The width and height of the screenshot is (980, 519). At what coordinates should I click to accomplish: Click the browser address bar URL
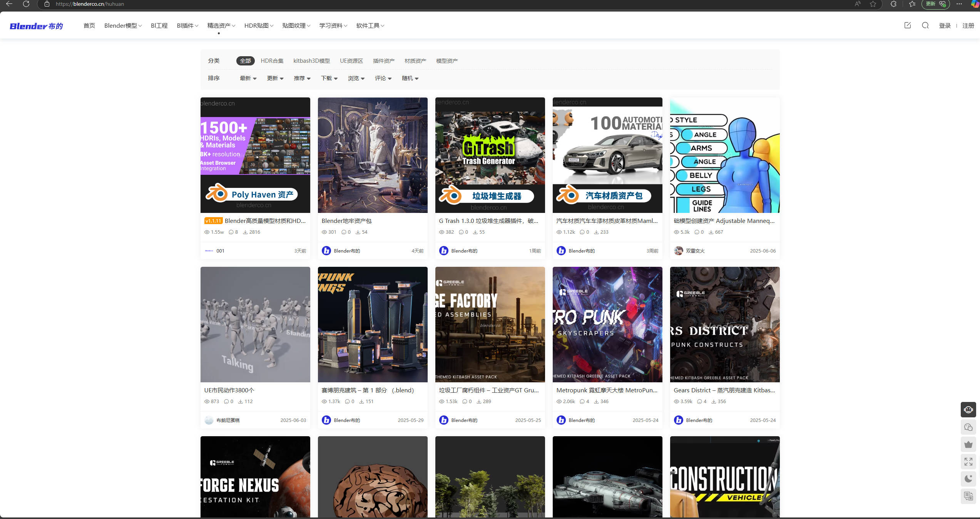(x=90, y=4)
